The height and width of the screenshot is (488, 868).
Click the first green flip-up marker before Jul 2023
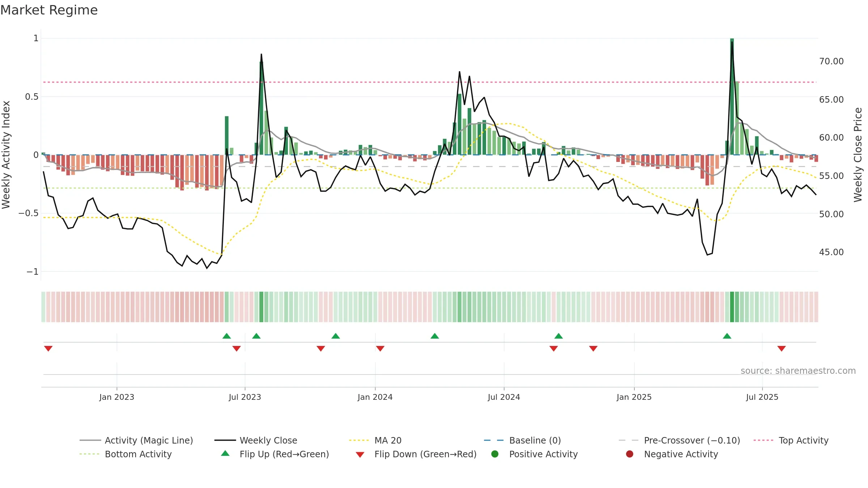pos(227,336)
